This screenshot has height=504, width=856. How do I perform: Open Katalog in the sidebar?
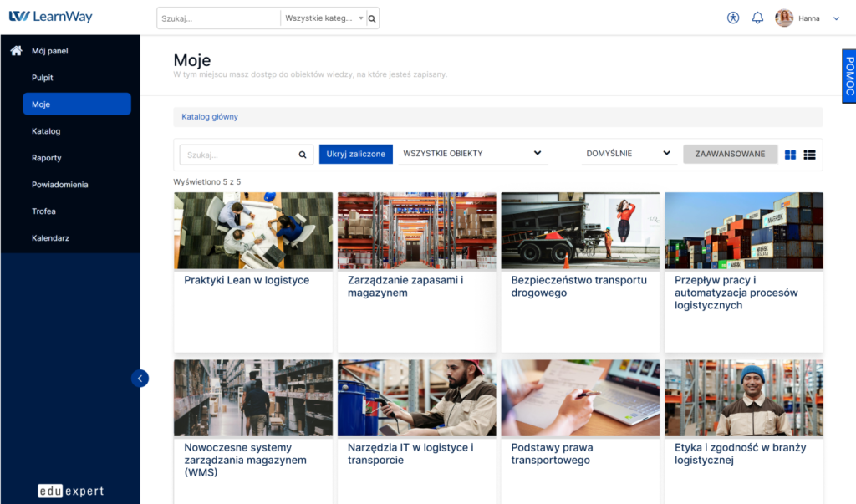pos(46,131)
